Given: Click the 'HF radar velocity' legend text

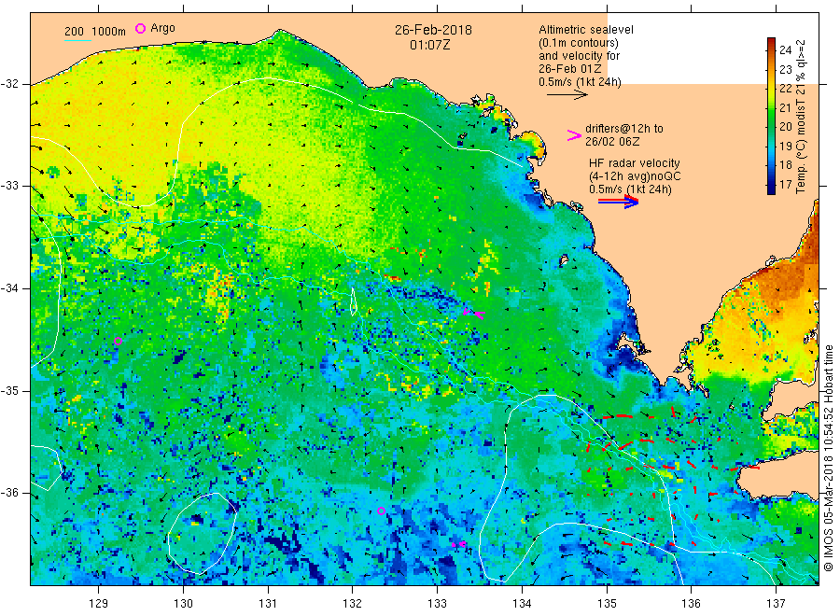Looking at the screenshot, I should (635, 163).
